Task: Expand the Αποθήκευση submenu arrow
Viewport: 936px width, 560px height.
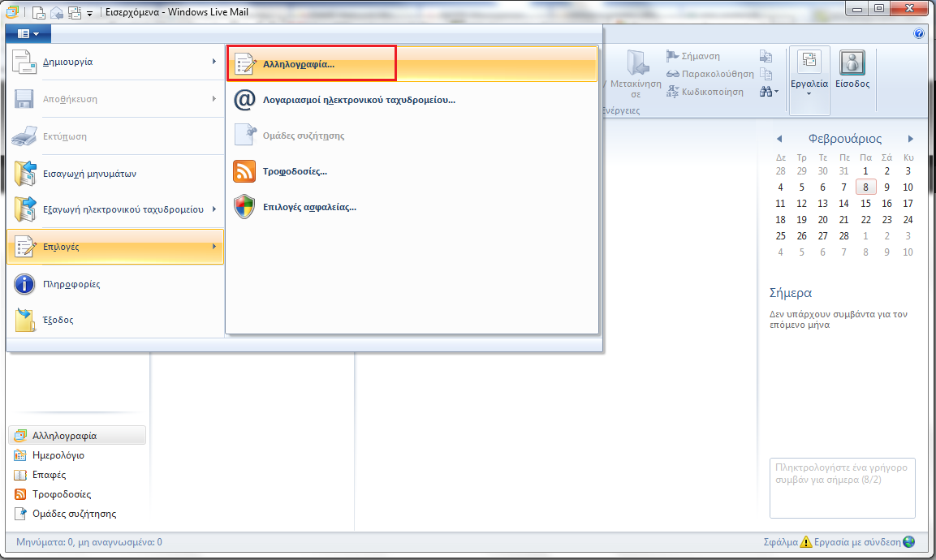Action: click(214, 98)
